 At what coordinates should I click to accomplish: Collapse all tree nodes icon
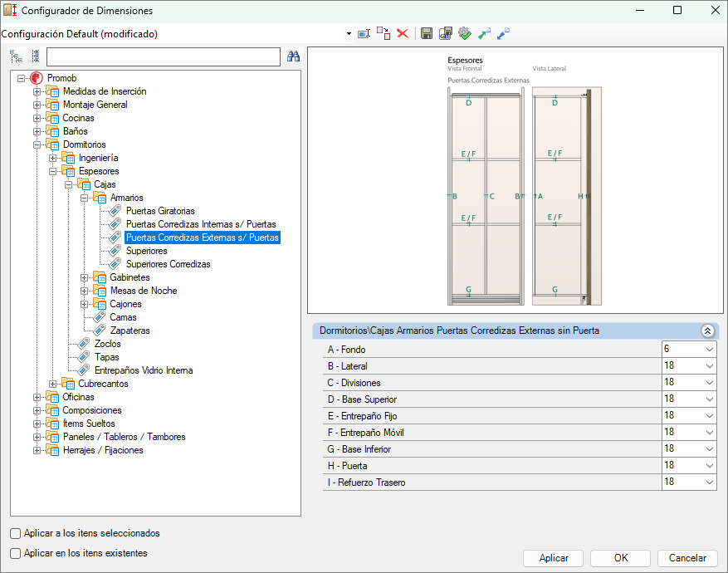(x=36, y=56)
